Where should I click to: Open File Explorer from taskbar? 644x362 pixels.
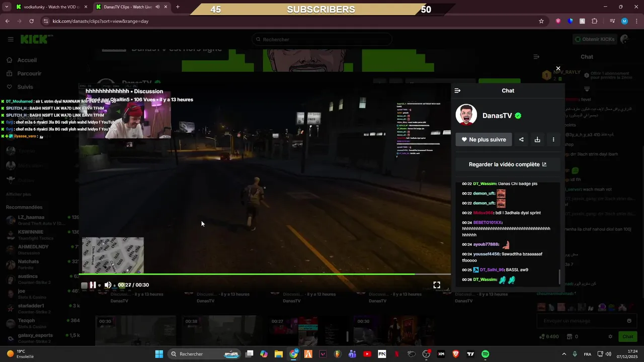point(279,354)
